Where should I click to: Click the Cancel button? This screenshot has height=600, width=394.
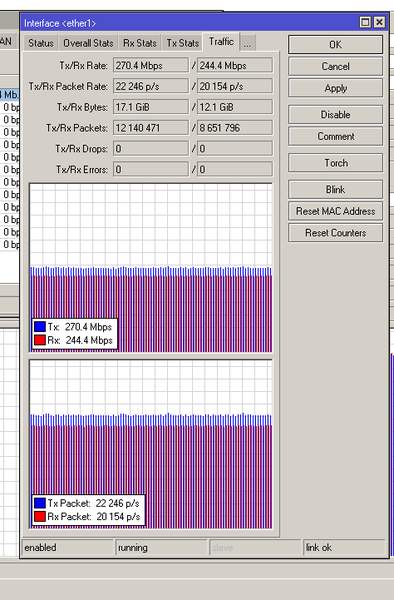335,67
